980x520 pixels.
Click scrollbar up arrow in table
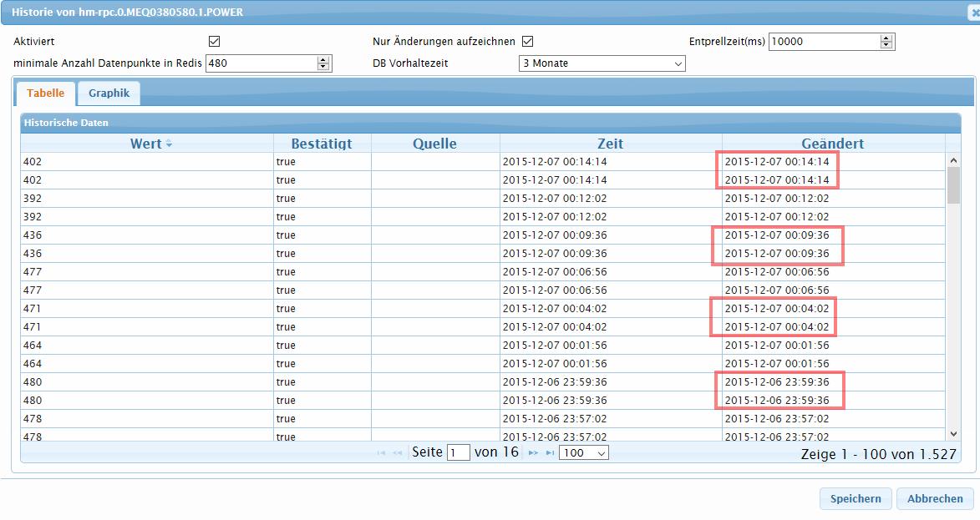coord(954,160)
